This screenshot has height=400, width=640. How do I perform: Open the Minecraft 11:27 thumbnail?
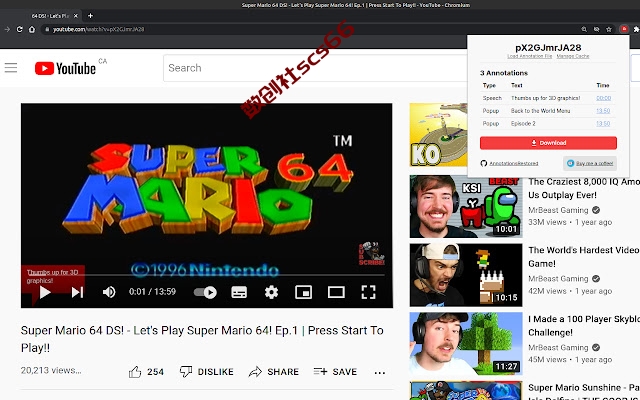point(466,344)
